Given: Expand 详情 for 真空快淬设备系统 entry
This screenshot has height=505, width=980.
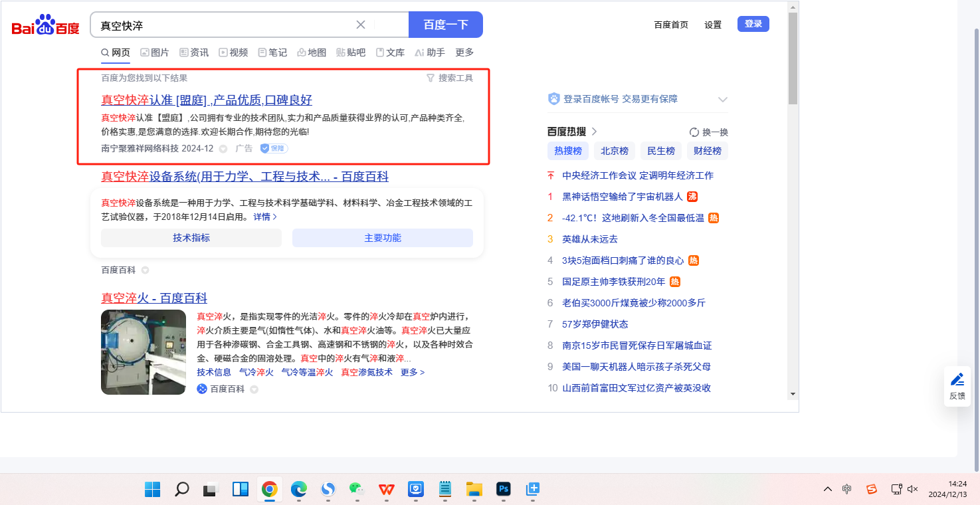Looking at the screenshot, I should pyautogui.click(x=265, y=217).
